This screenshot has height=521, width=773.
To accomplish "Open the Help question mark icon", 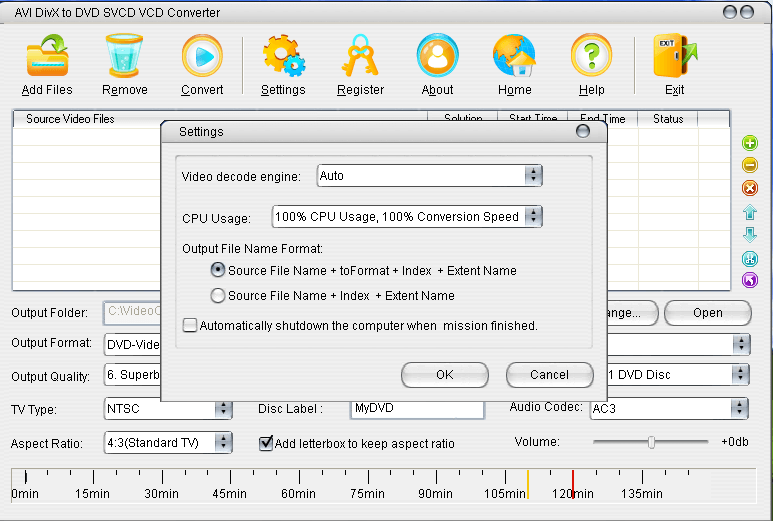I will click(591, 56).
